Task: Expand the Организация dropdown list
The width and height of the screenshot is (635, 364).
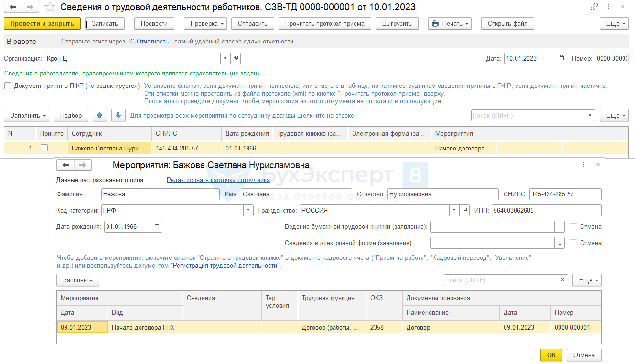Action: click(x=225, y=58)
